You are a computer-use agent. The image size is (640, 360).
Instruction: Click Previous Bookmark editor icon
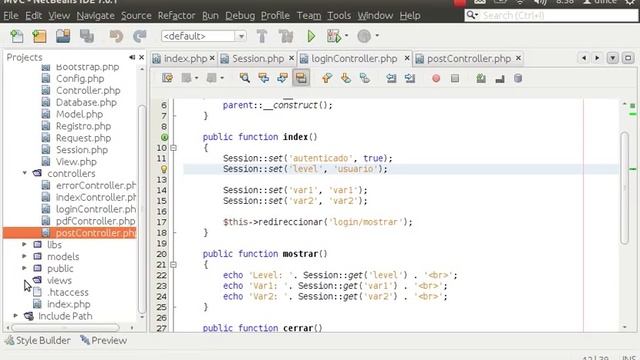327,78
